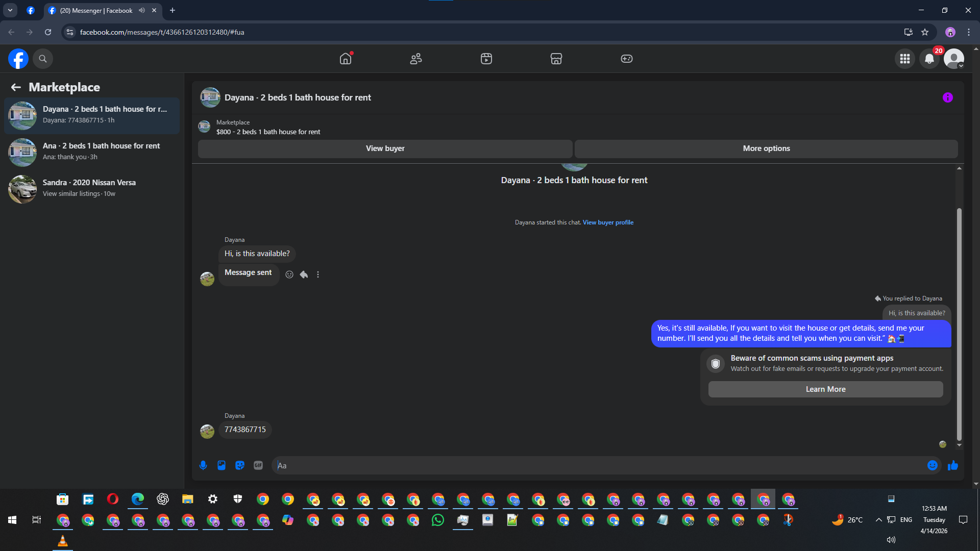Viewport: 980px width, 551px height.
Task: Open the account profile dropdown
Action: [x=954, y=59]
